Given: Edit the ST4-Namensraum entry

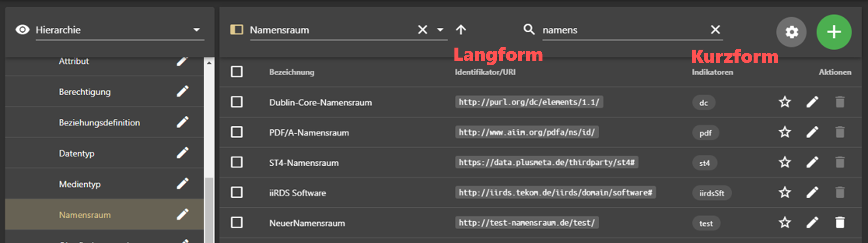Looking at the screenshot, I should pos(812,162).
